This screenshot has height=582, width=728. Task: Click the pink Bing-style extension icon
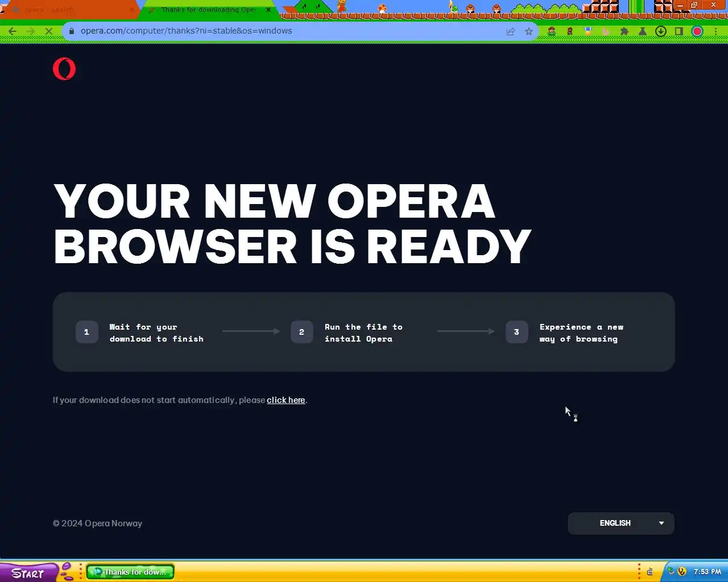(x=606, y=31)
